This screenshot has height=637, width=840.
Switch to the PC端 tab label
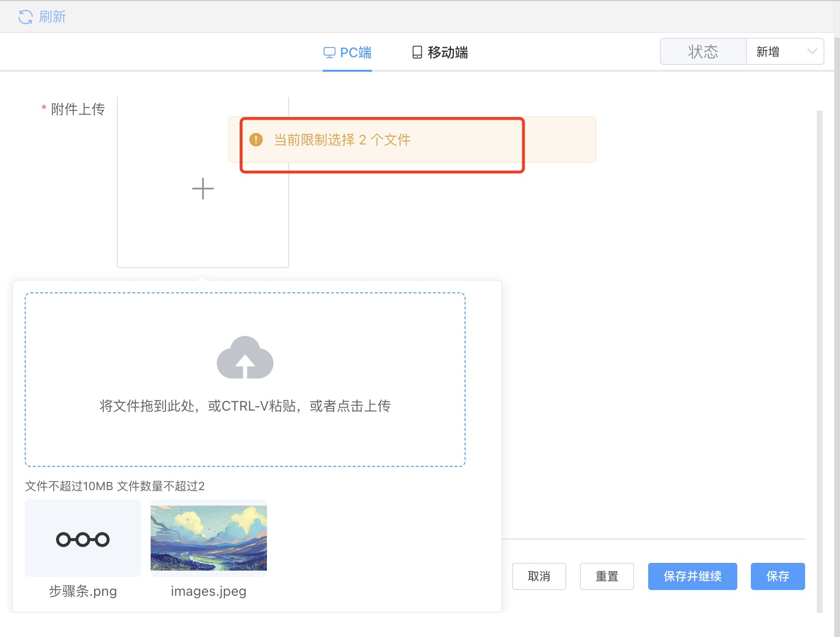356,52
